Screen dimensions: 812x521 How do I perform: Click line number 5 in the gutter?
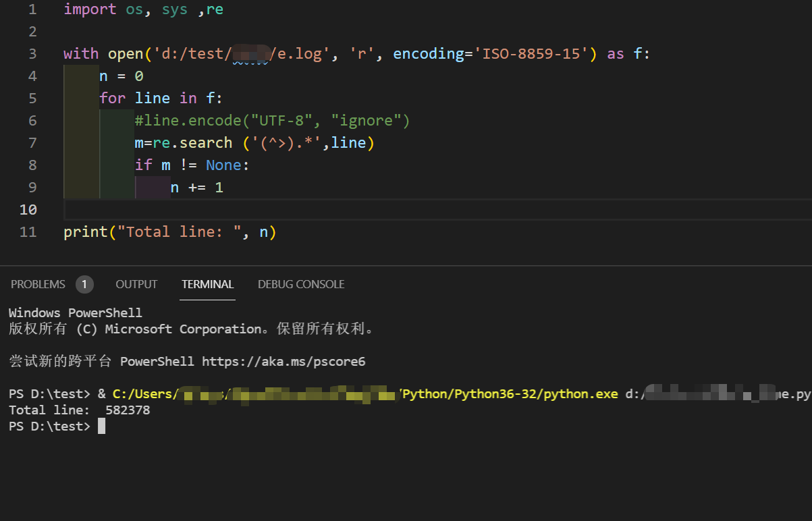32,98
